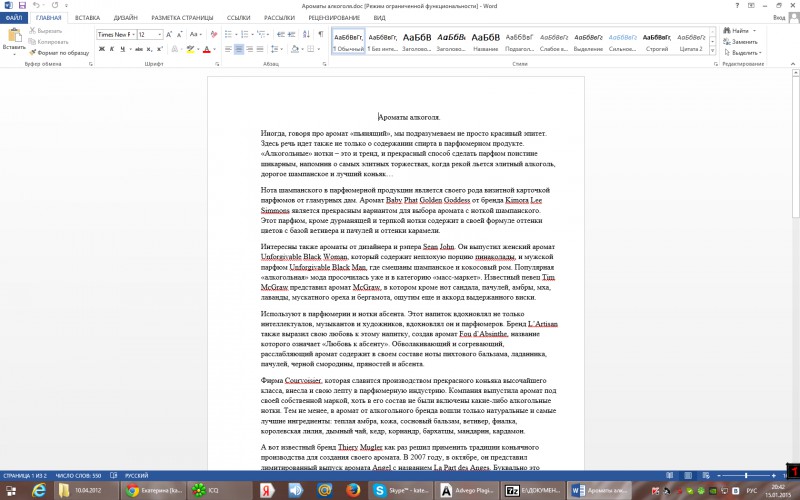Click the Sort (A-Я) icon
The height and width of the screenshot is (500, 800).
(306, 34)
